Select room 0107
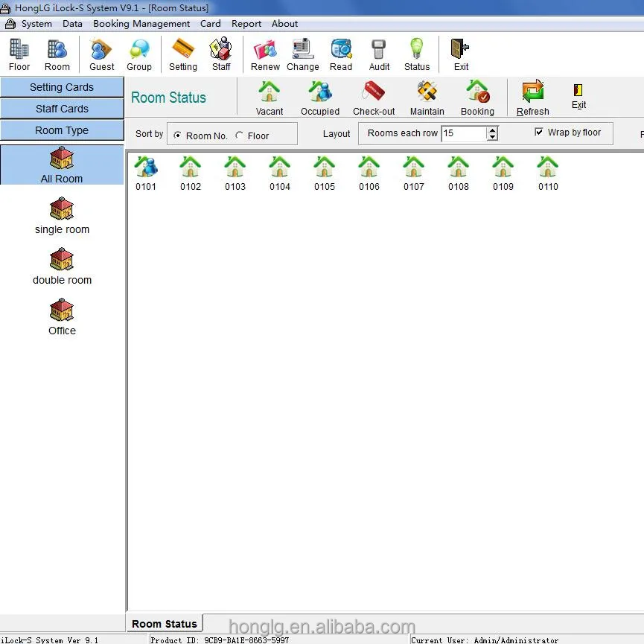The height and width of the screenshot is (644, 644). [414, 173]
